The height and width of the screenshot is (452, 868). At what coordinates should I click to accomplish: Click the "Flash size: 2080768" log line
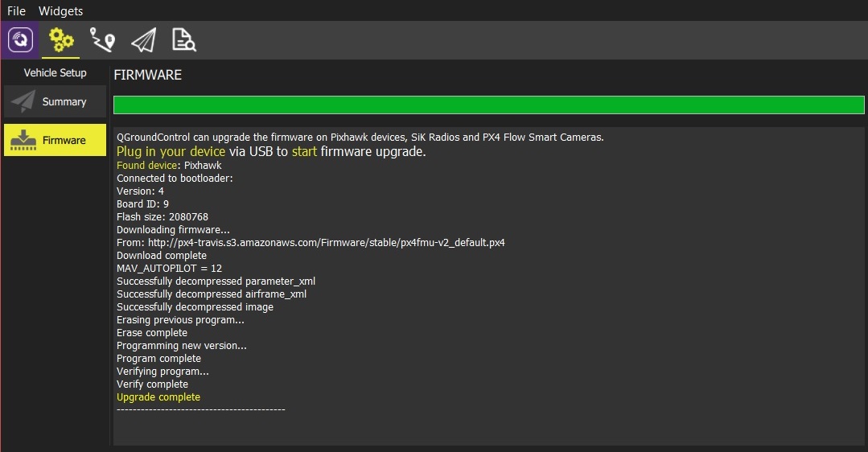[x=162, y=217]
